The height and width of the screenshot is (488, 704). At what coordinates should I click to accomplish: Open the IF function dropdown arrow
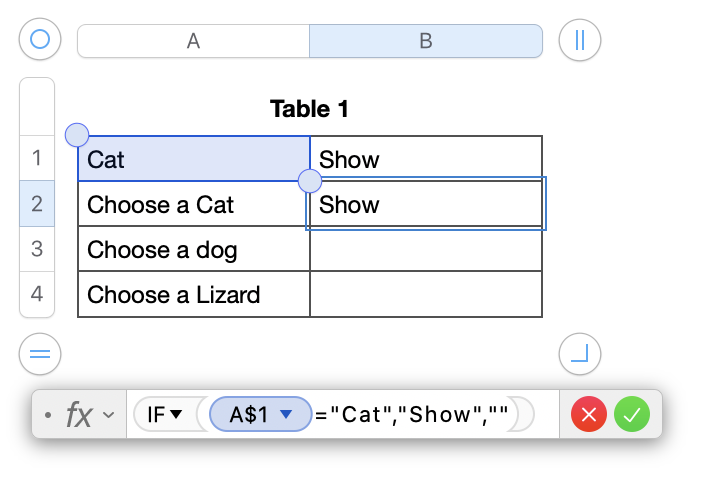(x=176, y=414)
